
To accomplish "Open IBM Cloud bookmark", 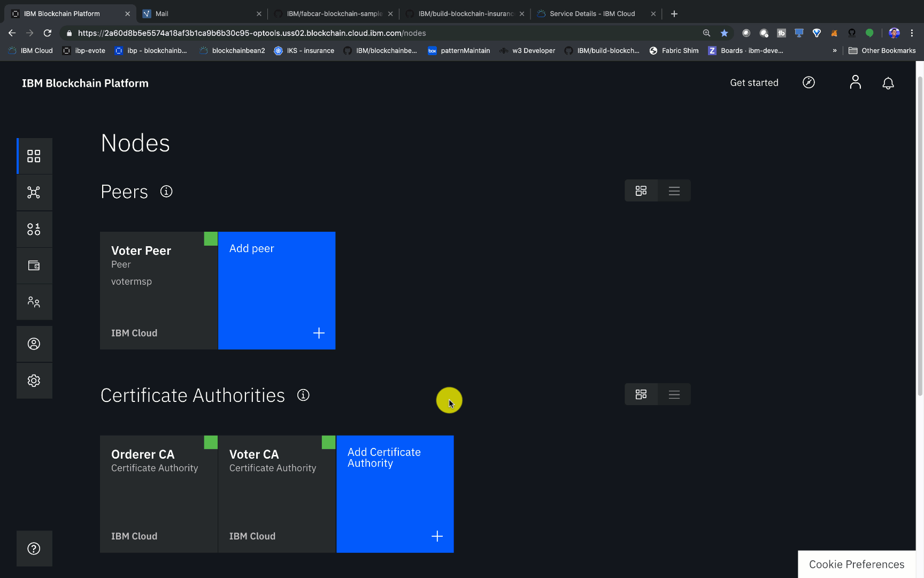I will (30, 50).
